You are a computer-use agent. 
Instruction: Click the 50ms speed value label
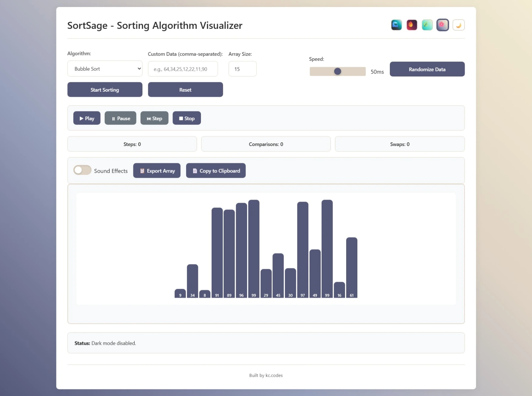377,72
